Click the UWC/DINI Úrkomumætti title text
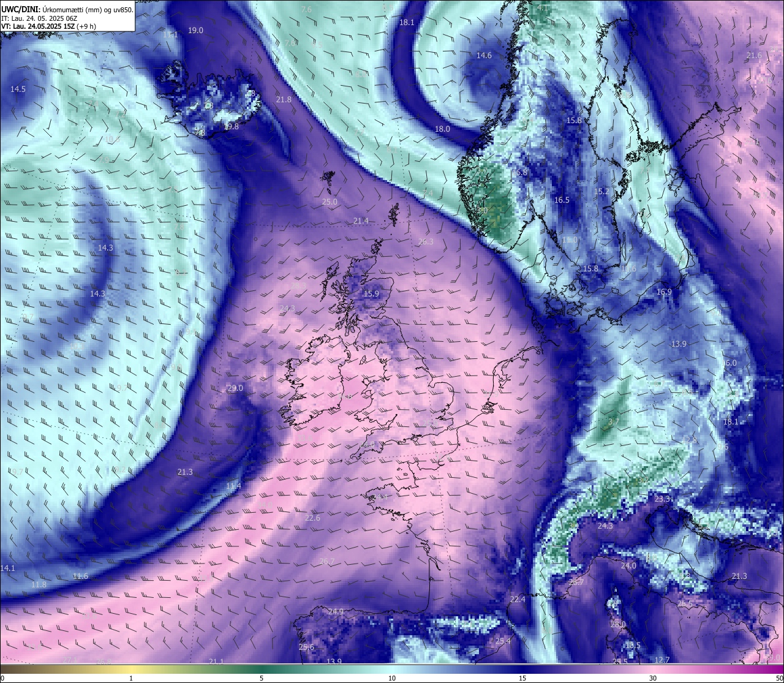784x683 pixels. tap(67, 9)
